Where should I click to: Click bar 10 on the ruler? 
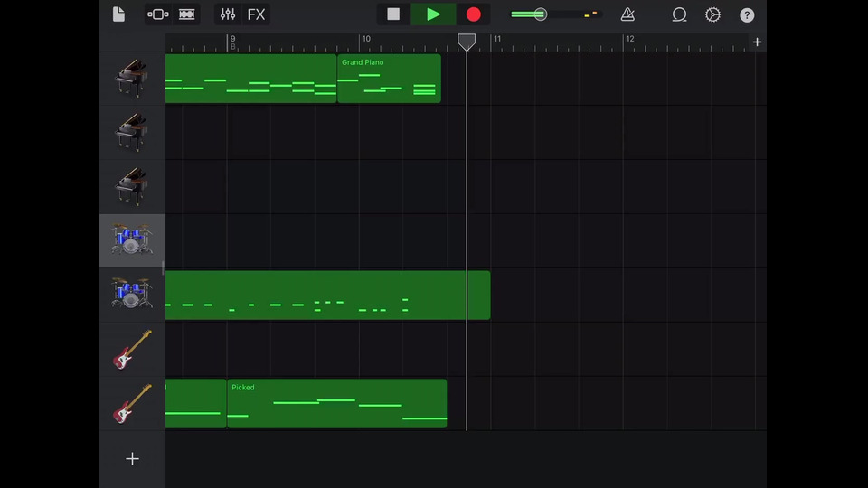[x=366, y=39]
